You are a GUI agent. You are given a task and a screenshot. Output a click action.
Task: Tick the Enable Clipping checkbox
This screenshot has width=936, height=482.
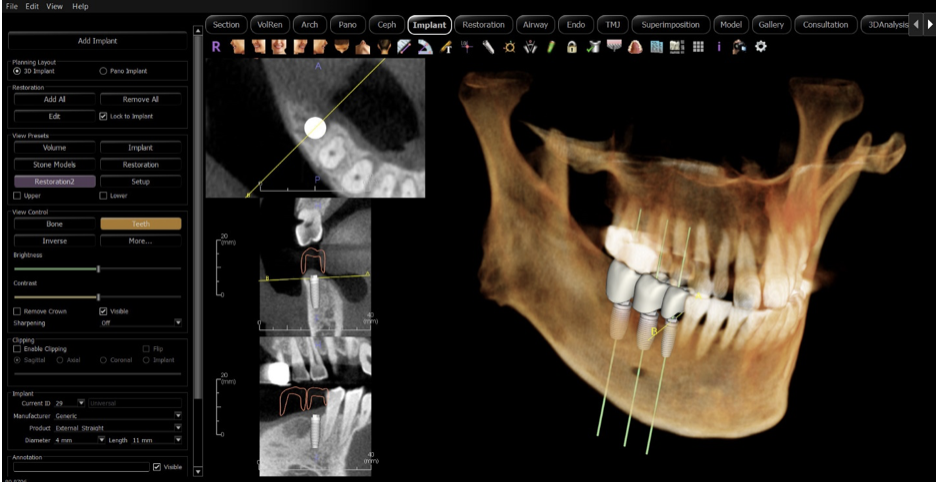[x=17, y=348]
